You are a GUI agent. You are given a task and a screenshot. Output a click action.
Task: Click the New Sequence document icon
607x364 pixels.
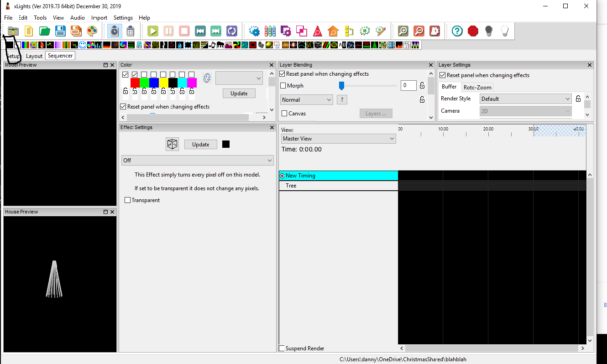pos(29,31)
